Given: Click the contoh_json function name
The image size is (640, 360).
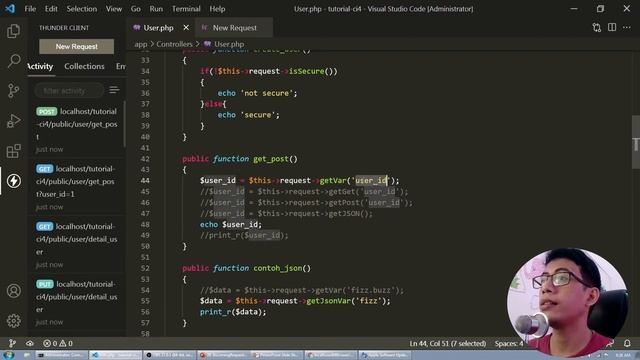Looking at the screenshot, I should (x=278, y=268).
